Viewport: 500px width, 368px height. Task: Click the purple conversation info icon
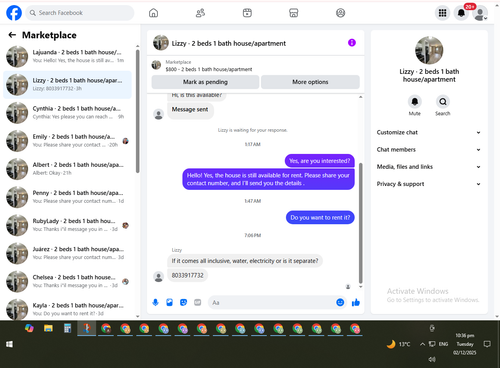(352, 43)
